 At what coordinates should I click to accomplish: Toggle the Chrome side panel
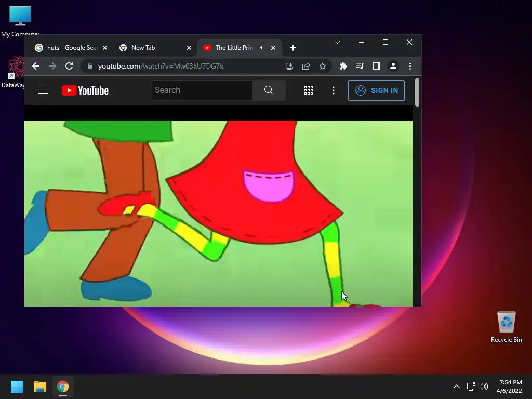coord(377,66)
